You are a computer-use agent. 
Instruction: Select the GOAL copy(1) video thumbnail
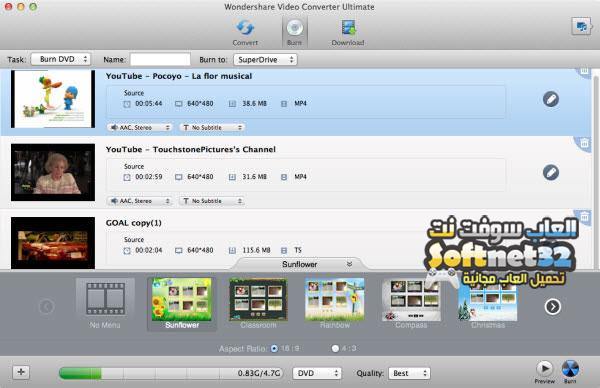pos(53,243)
